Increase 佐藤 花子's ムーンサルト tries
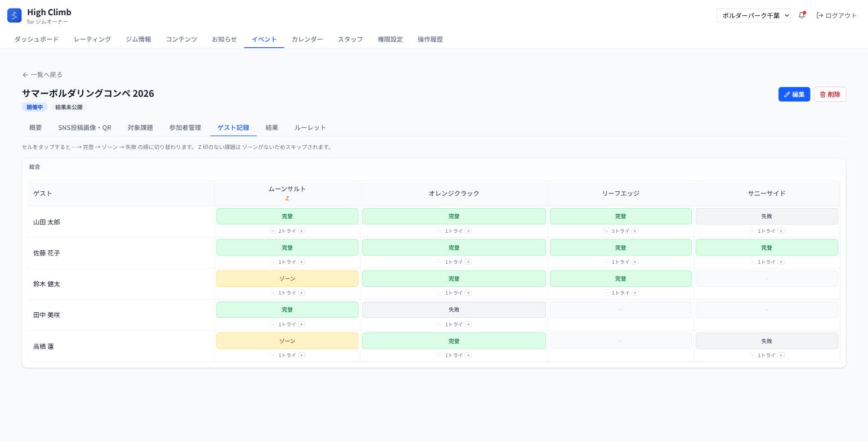This screenshot has height=441, width=868. point(302,262)
